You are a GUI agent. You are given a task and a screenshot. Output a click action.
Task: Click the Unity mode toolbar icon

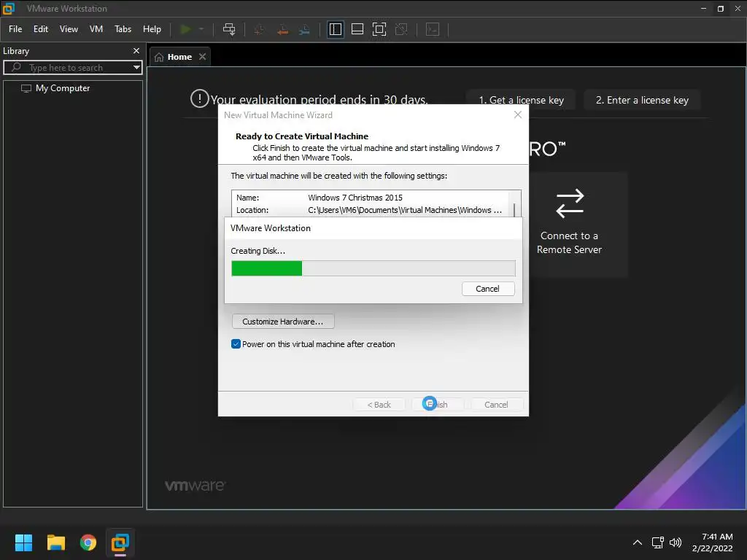(402, 29)
